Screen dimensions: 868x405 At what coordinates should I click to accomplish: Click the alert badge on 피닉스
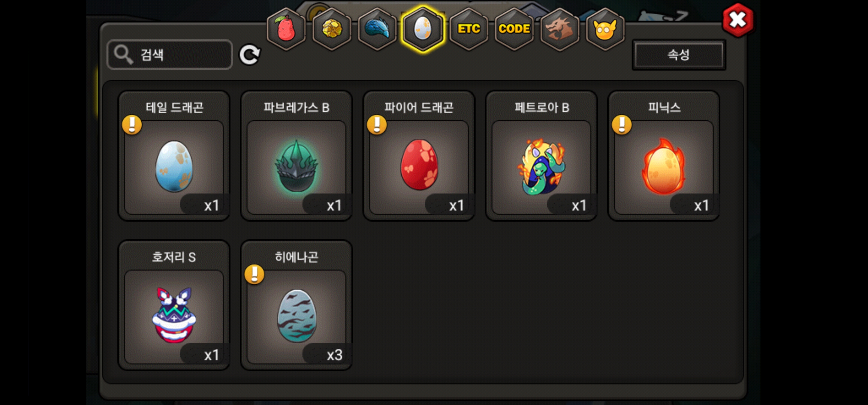tap(622, 125)
